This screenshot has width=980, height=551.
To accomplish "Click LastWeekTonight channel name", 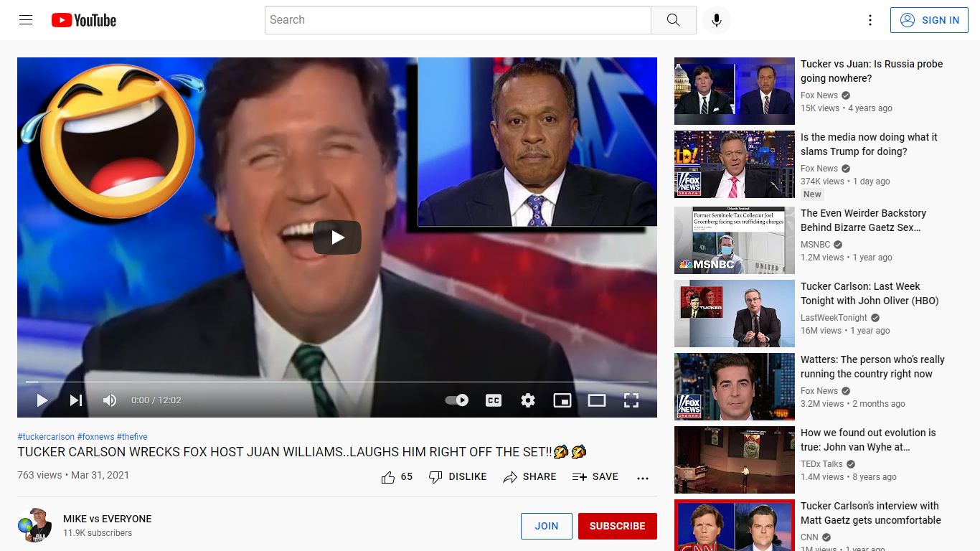I will click(834, 318).
